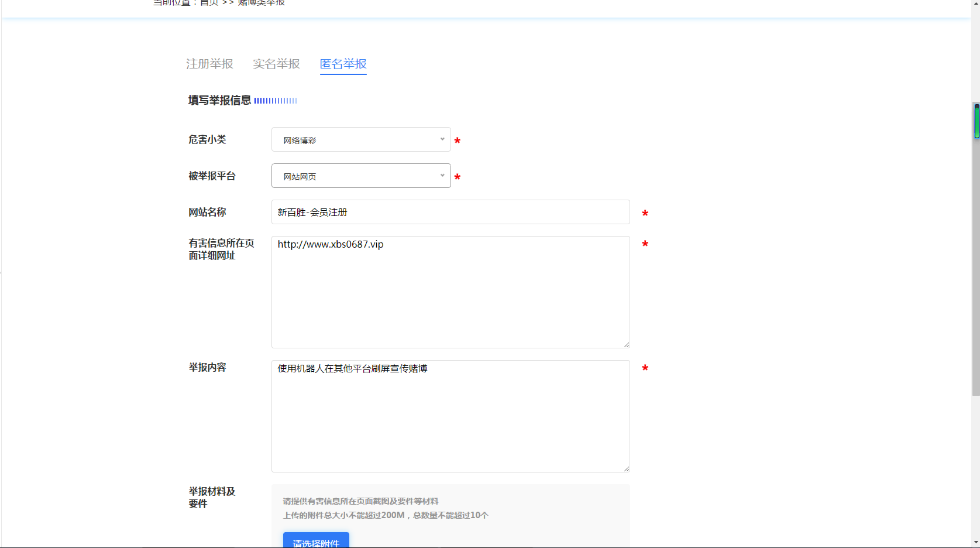Select the currently active 匿名举报 tab

[x=343, y=64]
